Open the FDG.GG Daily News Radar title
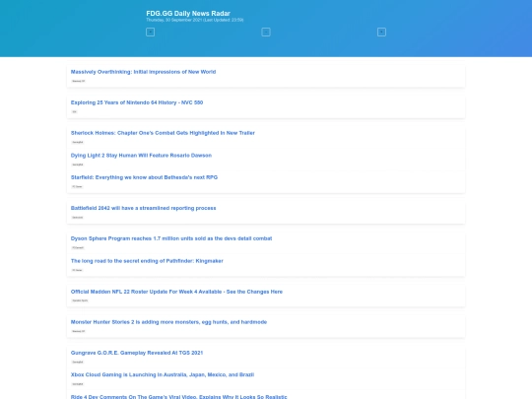The width and height of the screenshot is (532, 399). [188, 13]
